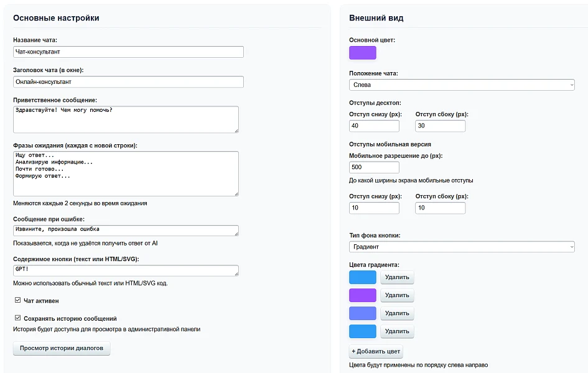
Task: Open the periwinkle gradient color swatch
Action: tap(363, 313)
